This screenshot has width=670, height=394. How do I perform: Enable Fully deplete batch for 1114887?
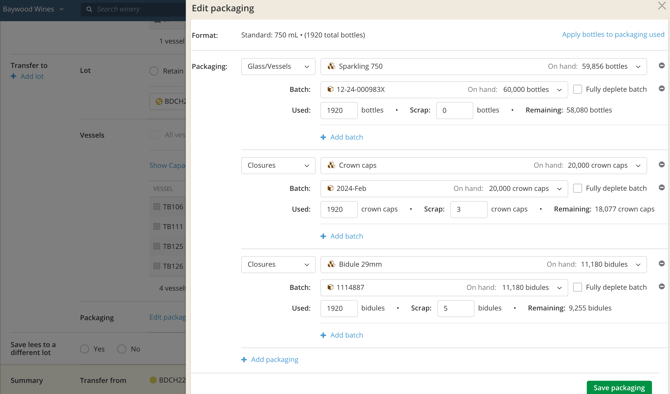577,288
